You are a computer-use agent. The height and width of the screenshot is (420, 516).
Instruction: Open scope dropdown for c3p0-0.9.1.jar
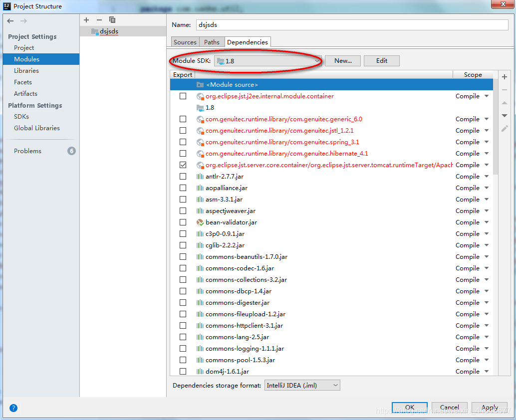(x=487, y=234)
